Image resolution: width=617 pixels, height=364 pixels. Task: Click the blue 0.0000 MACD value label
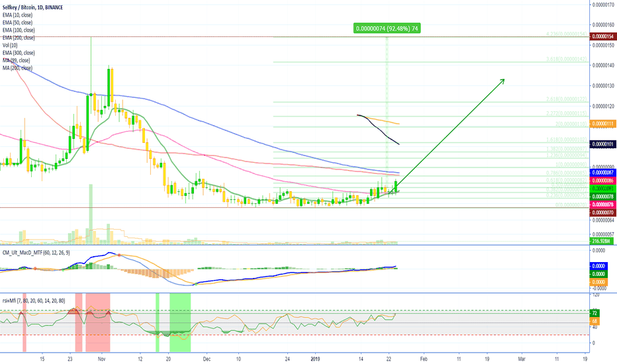coord(598,266)
